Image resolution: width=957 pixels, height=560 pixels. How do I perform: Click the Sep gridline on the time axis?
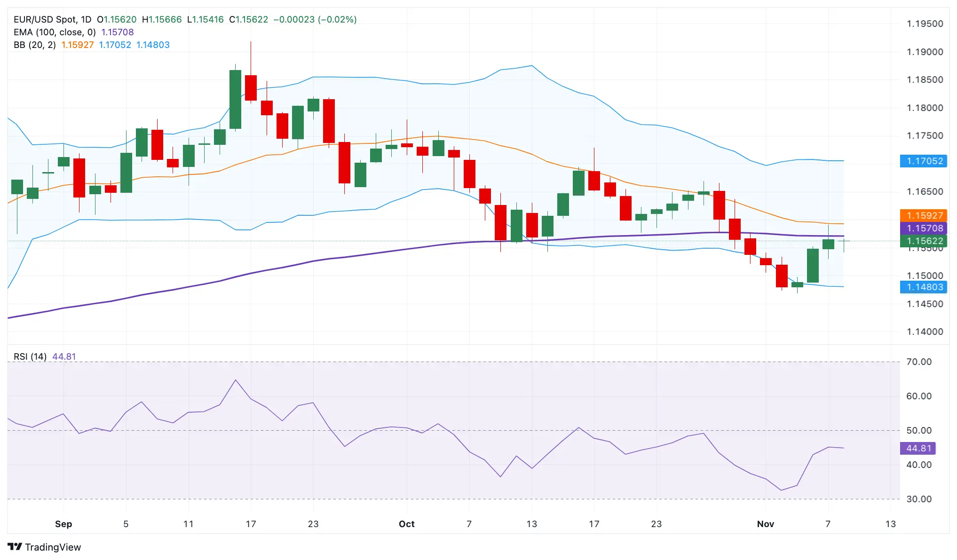[63, 524]
